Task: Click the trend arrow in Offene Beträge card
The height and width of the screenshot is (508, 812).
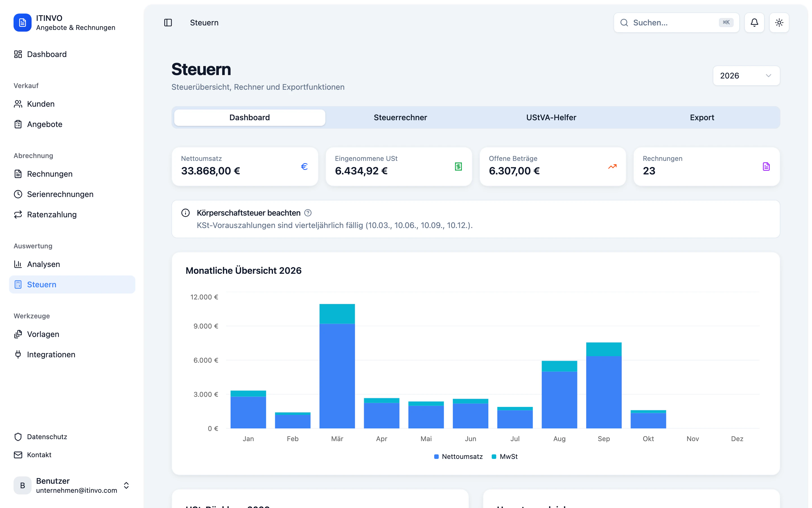Action: pyautogui.click(x=612, y=167)
